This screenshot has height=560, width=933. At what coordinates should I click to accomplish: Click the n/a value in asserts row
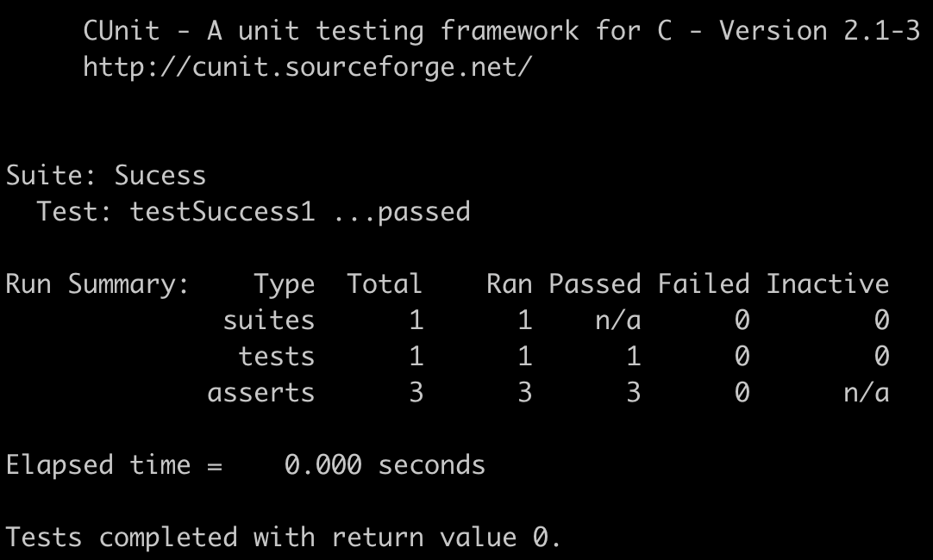tap(867, 393)
